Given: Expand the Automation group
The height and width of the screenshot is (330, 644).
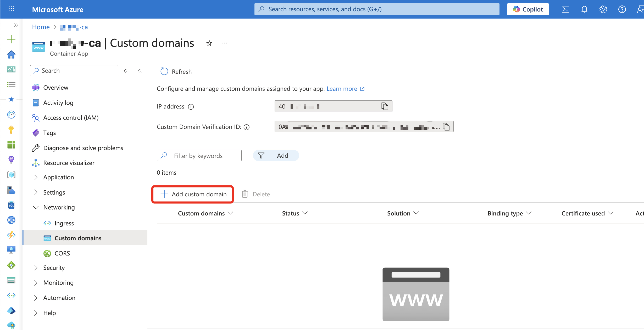Looking at the screenshot, I should (x=59, y=298).
